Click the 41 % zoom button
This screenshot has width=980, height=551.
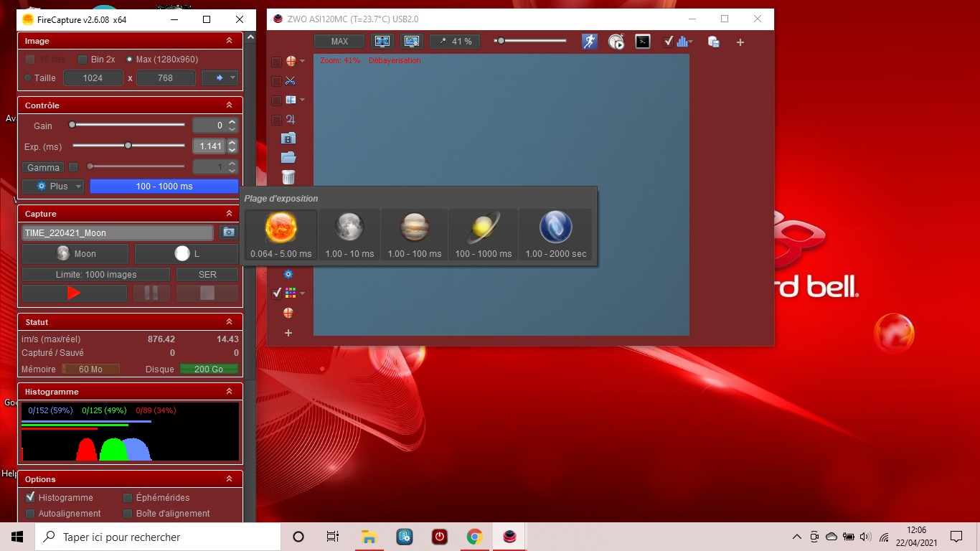tap(455, 42)
